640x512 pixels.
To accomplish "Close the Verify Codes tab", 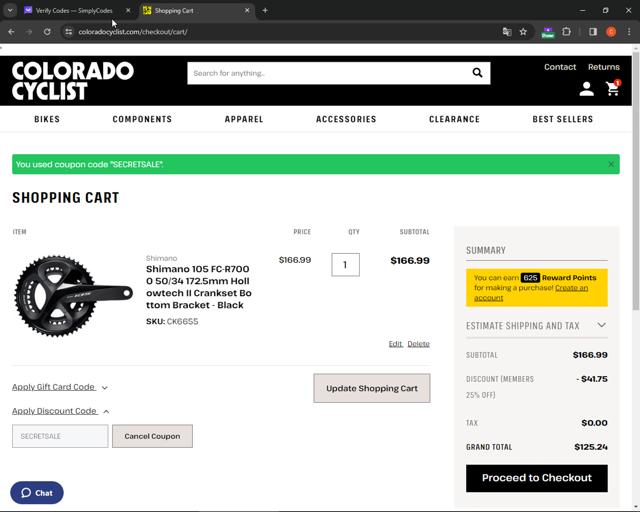I will pos(128,11).
